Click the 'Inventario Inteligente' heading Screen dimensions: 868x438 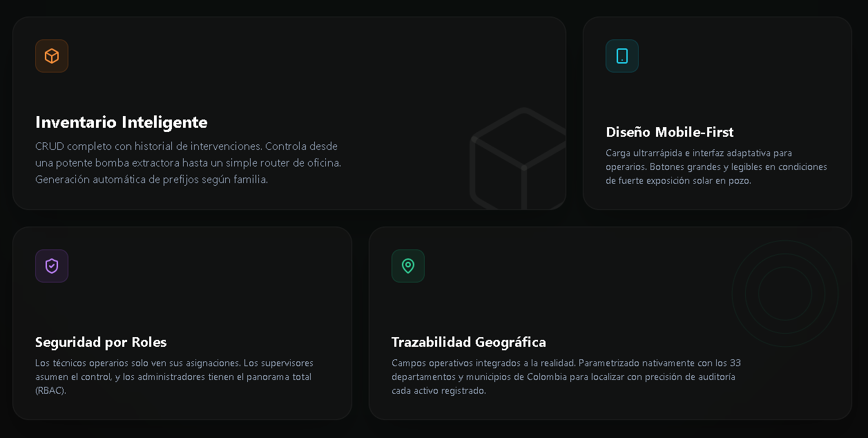click(122, 122)
